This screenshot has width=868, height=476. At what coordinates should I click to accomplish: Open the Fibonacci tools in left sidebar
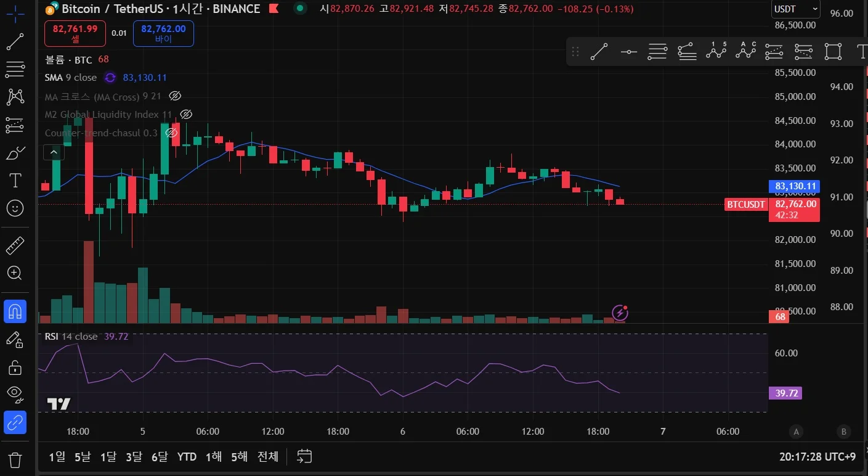tap(15, 69)
